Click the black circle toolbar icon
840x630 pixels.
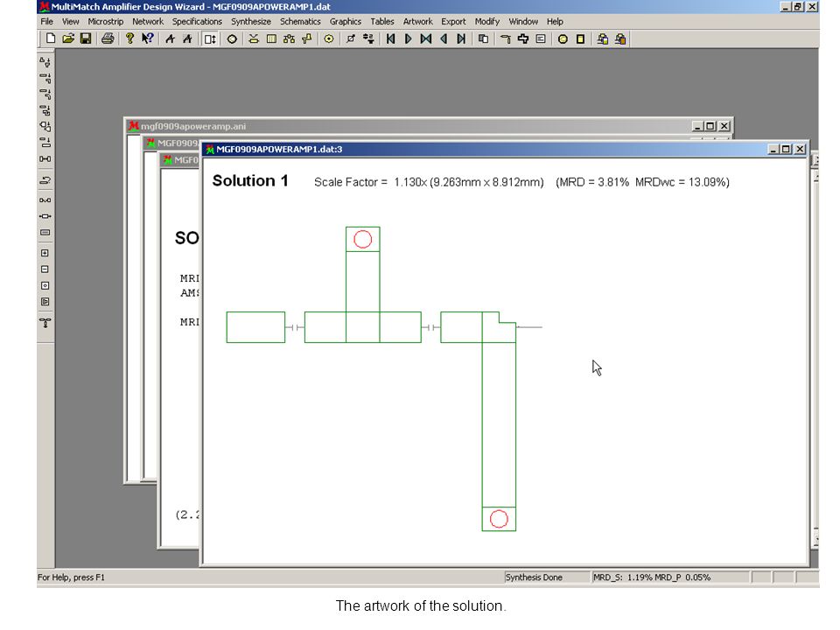click(232, 38)
